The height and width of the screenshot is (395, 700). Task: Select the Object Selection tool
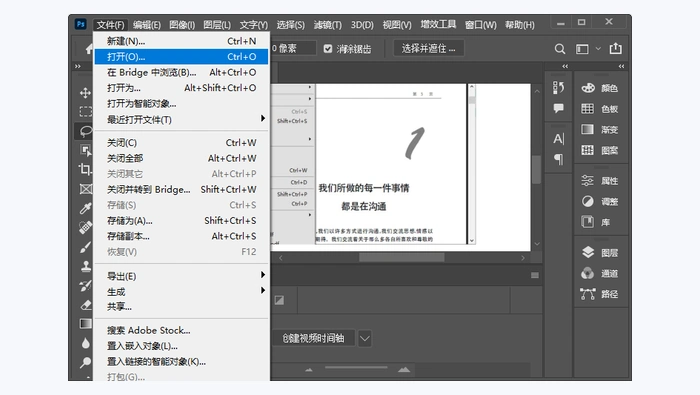85,150
